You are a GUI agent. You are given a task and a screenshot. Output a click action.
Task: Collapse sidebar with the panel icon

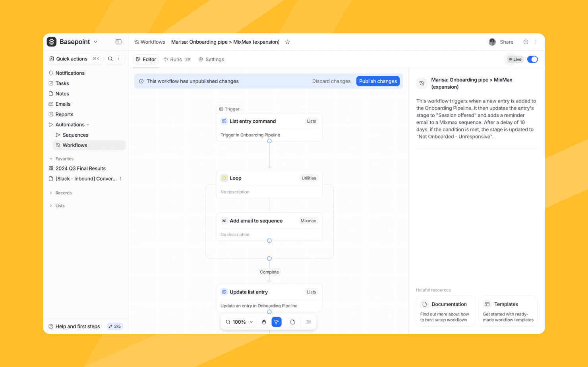click(x=118, y=42)
